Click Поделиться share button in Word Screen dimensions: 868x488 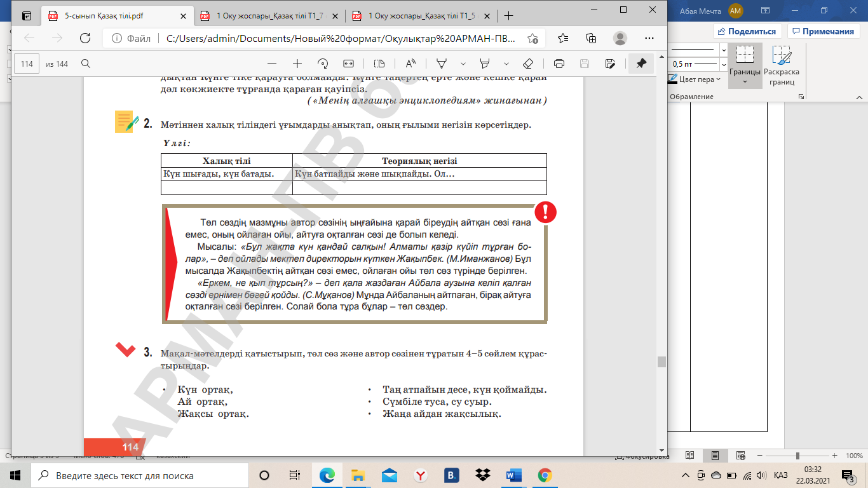pos(747,31)
